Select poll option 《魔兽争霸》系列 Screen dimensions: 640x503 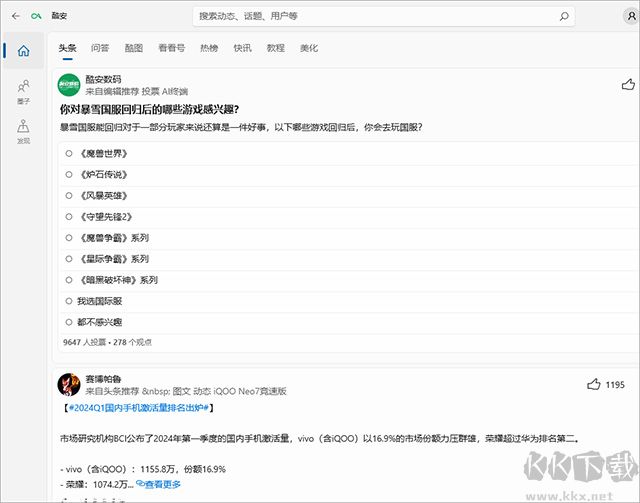pos(69,238)
